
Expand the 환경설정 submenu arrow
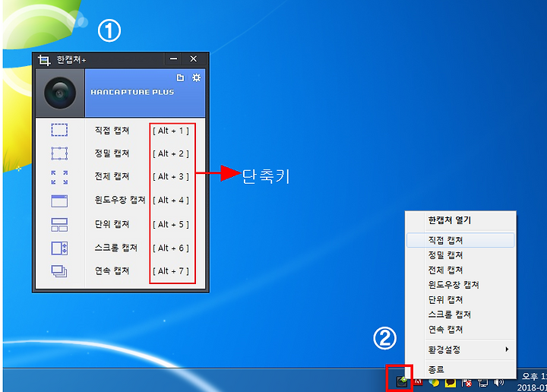click(x=507, y=349)
